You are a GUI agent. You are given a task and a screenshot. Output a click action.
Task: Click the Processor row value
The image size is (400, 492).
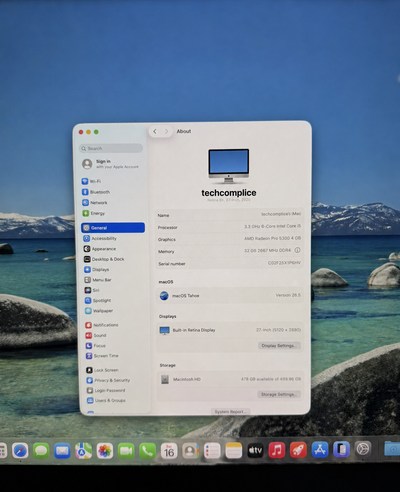coord(272,226)
